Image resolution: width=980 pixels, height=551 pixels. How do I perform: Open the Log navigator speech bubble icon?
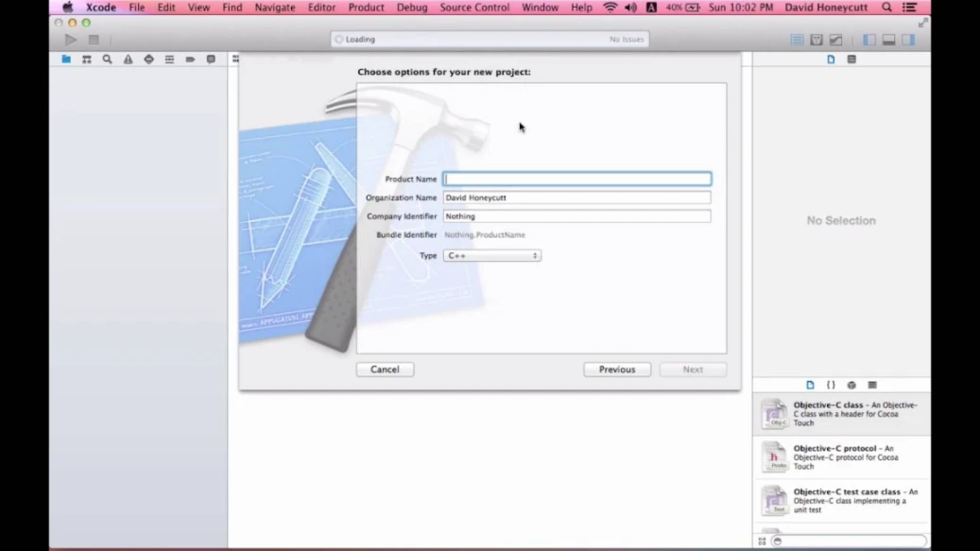tap(212, 60)
